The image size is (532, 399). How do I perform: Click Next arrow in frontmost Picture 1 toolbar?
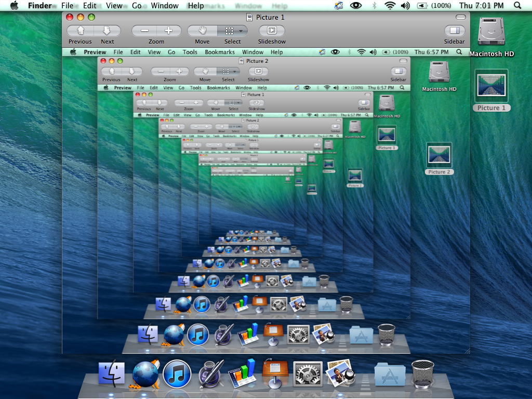[107, 31]
